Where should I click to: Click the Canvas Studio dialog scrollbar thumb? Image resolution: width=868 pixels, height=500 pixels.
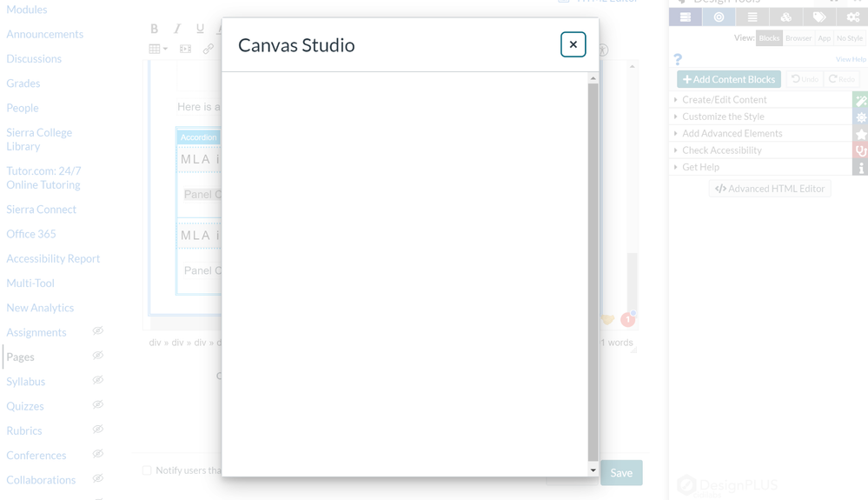pyautogui.click(x=593, y=271)
